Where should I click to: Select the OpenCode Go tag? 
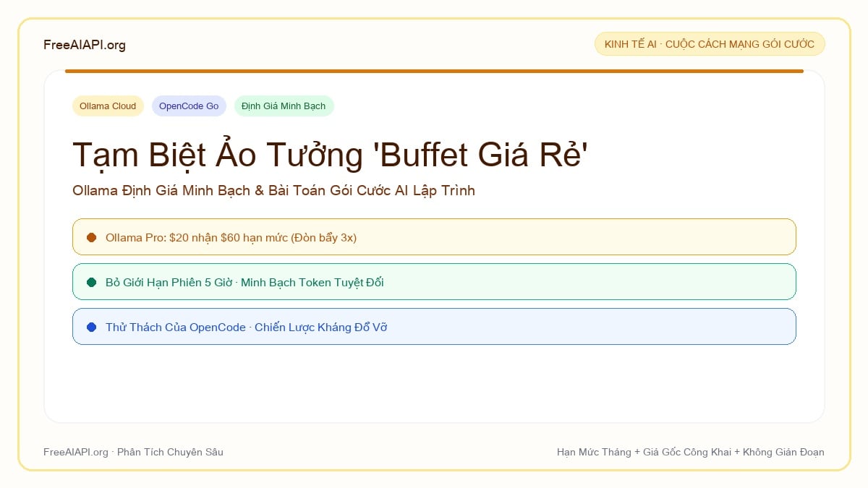coord(189,106)
